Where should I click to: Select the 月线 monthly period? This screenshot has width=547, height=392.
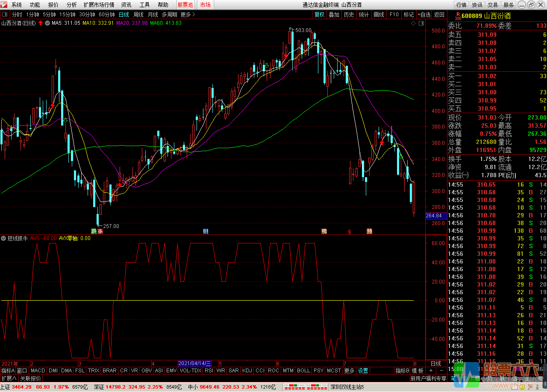tap(153, 15)
